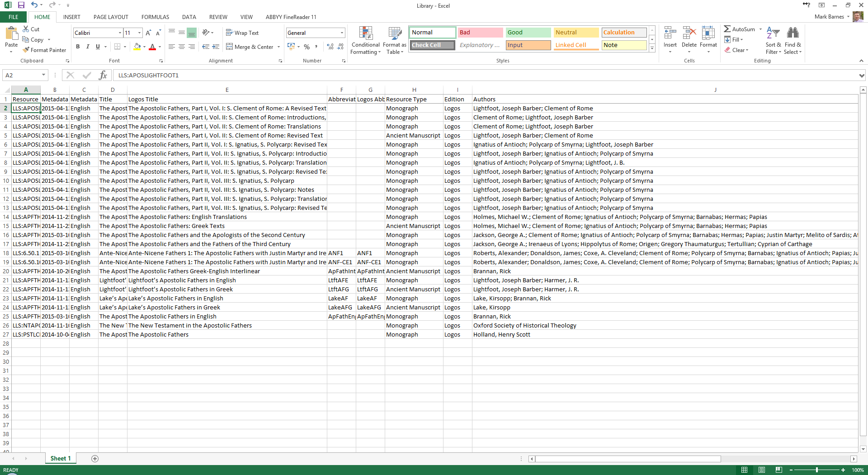Decrease font size with the small A icon
Screen dimensions: 868x475
pos(158,33)
